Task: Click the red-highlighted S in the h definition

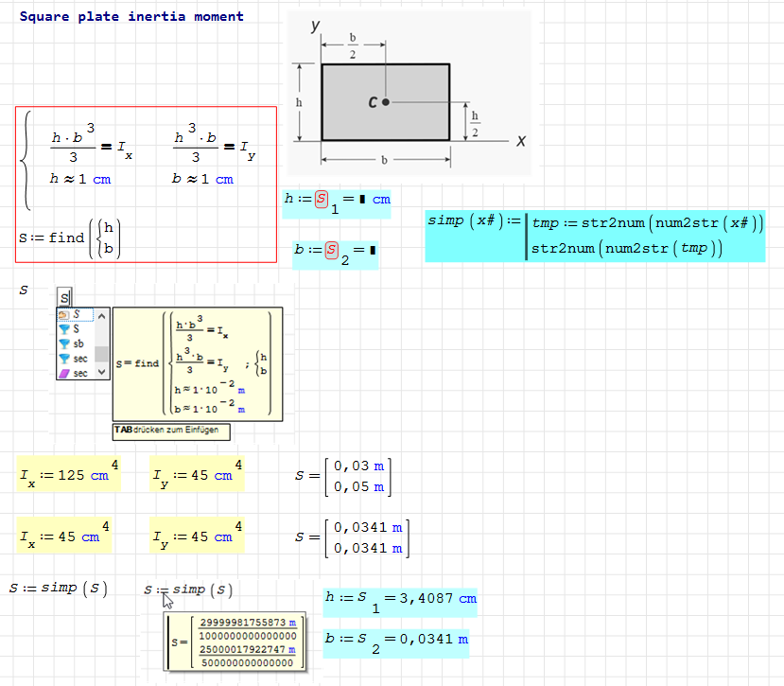Action: pyautogui.click(x=322, y=199)
